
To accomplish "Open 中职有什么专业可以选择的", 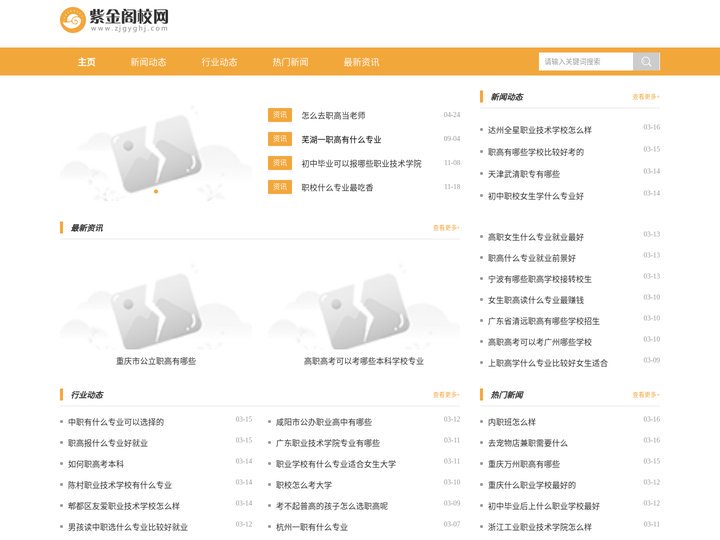I will click(116, 422).
